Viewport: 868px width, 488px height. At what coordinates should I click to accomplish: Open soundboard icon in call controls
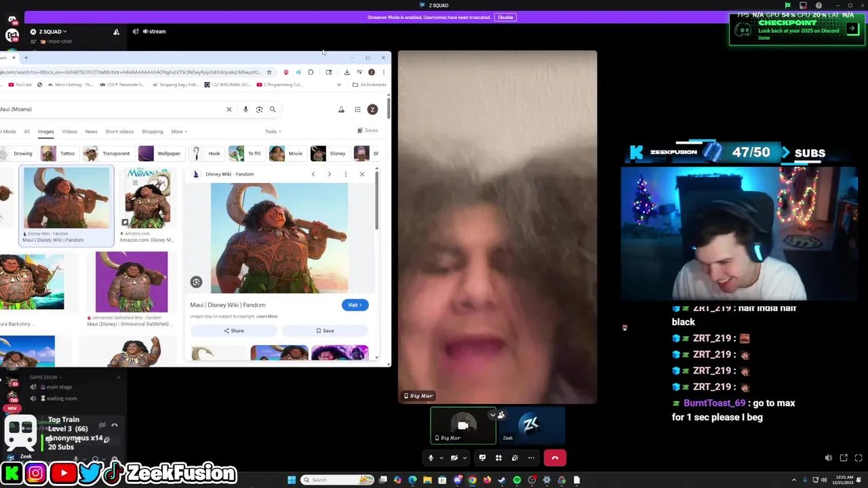point(515,458)
